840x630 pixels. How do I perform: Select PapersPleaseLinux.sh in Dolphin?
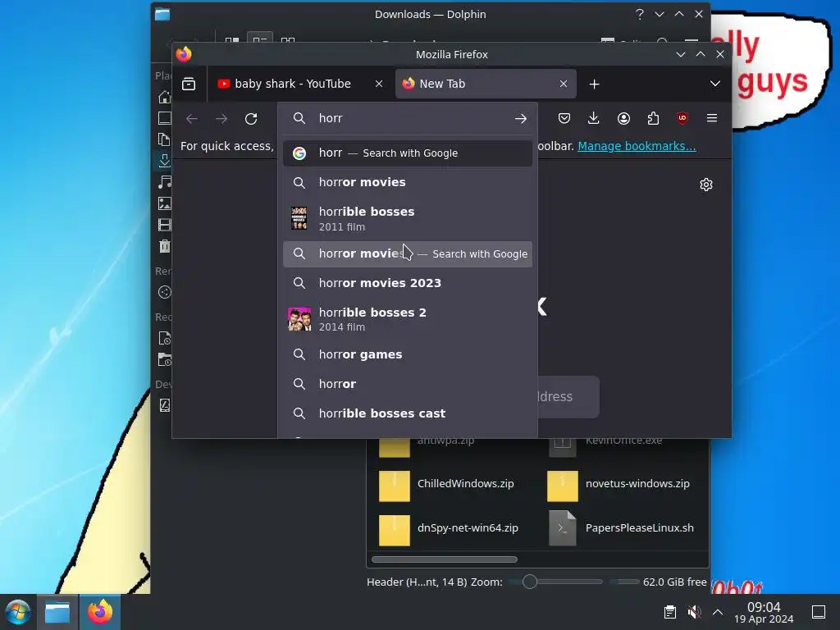622,529
